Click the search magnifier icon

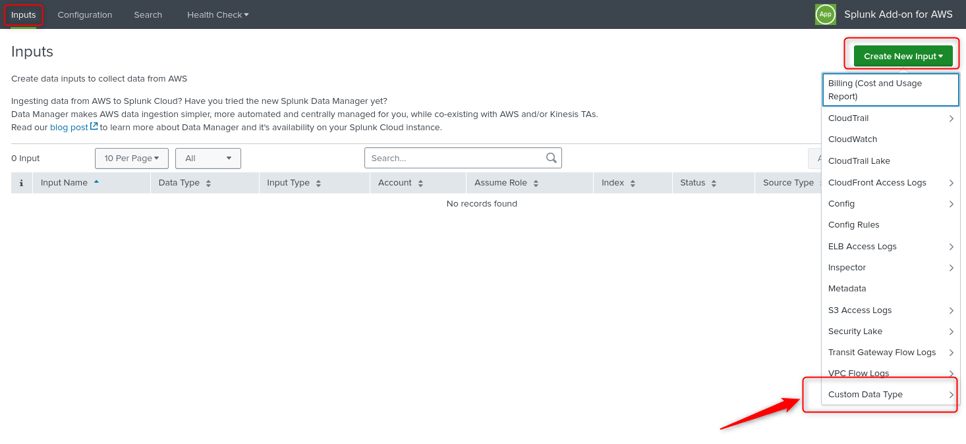coord(551,158)
